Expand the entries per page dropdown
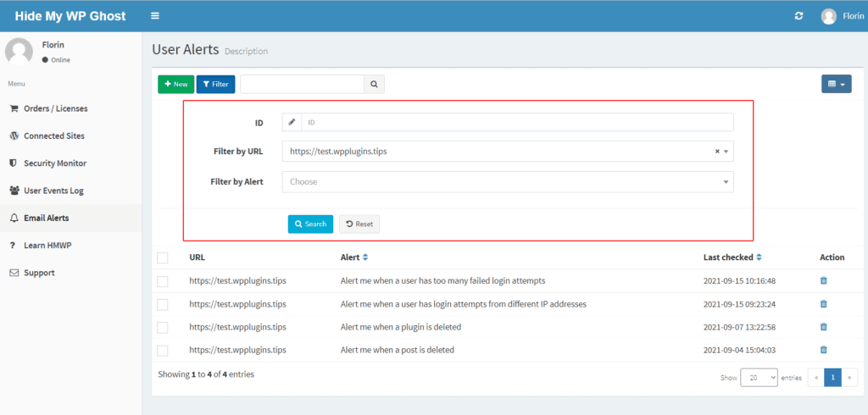The height and width of the screenshot is (415, 868). (x=759, y=378)
